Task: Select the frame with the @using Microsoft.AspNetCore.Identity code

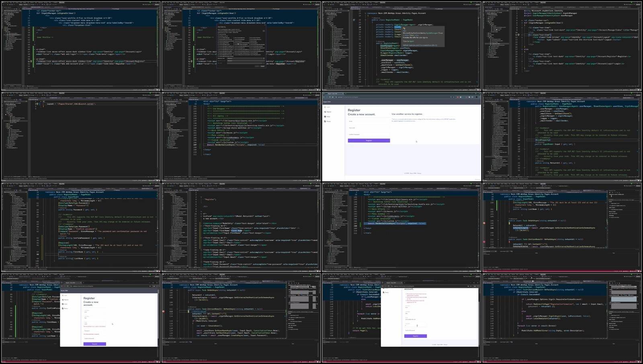Action: coord(562,46)
